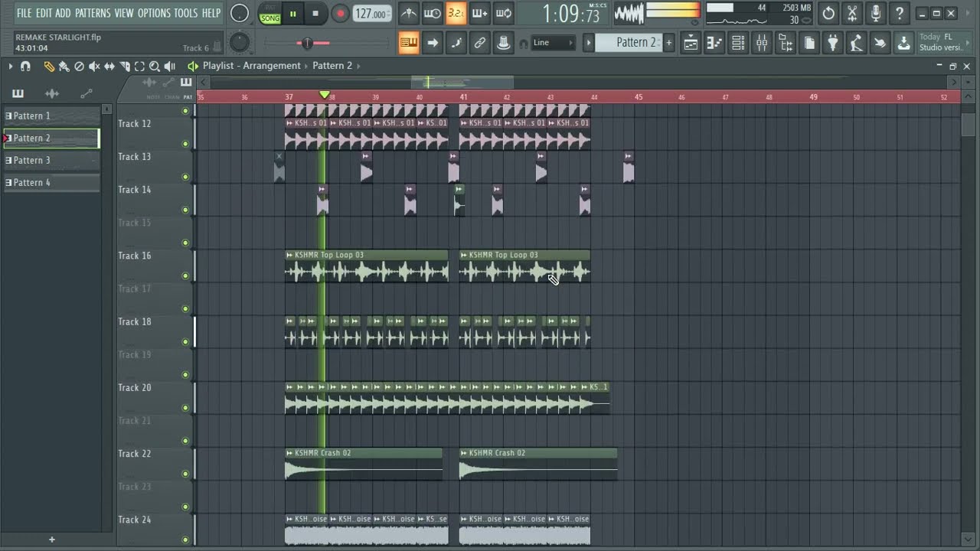Screen dimensions: 980x551
Task: Click the microphone one-click recording icon
Action: pos(876,13)
